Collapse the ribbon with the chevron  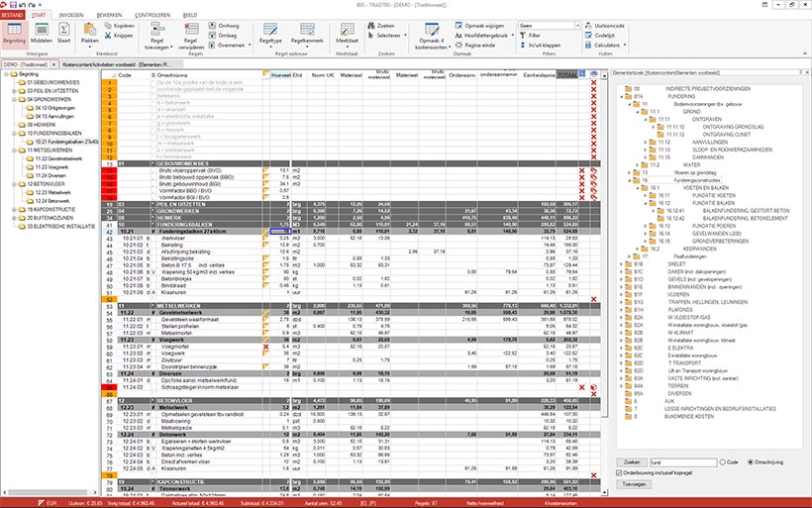coord(805,53)
